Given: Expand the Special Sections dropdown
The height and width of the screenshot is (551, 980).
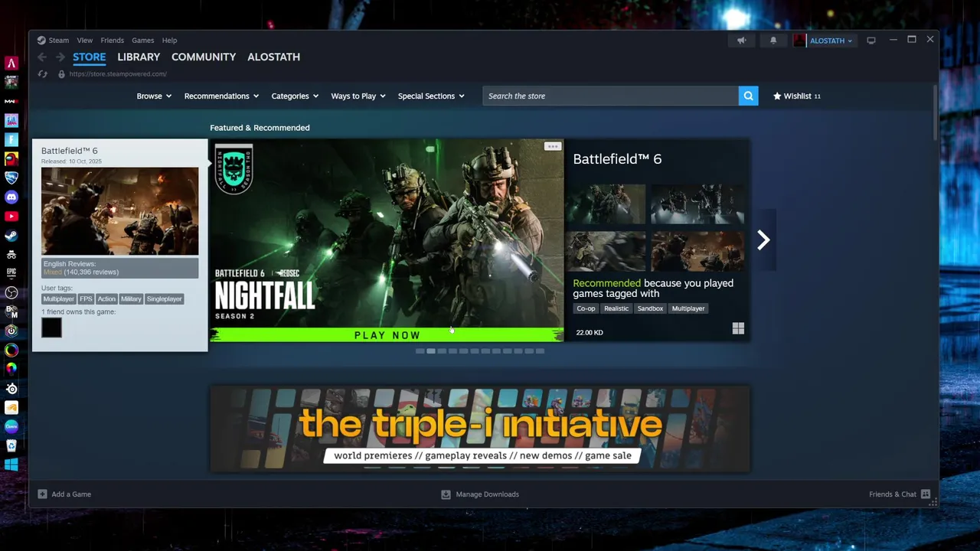Looking at the screenshot, I should tap(431, 96).
